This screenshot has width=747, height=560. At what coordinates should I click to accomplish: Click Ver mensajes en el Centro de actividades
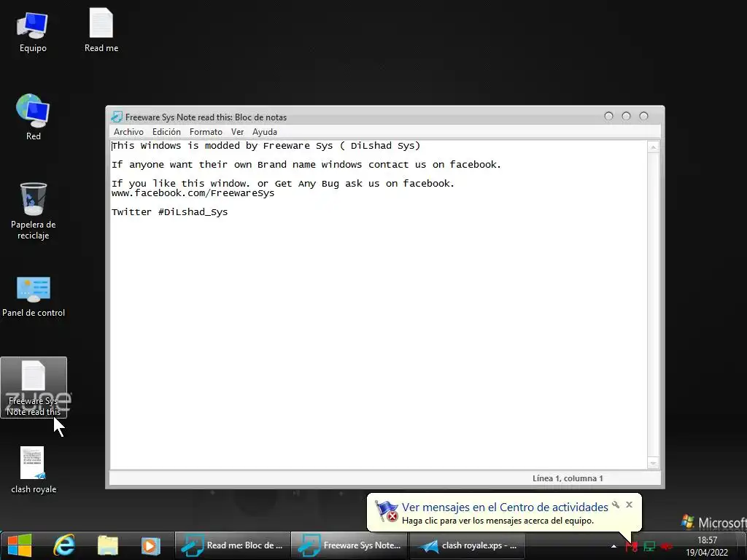pyautogui.click(x=505, y=507)
